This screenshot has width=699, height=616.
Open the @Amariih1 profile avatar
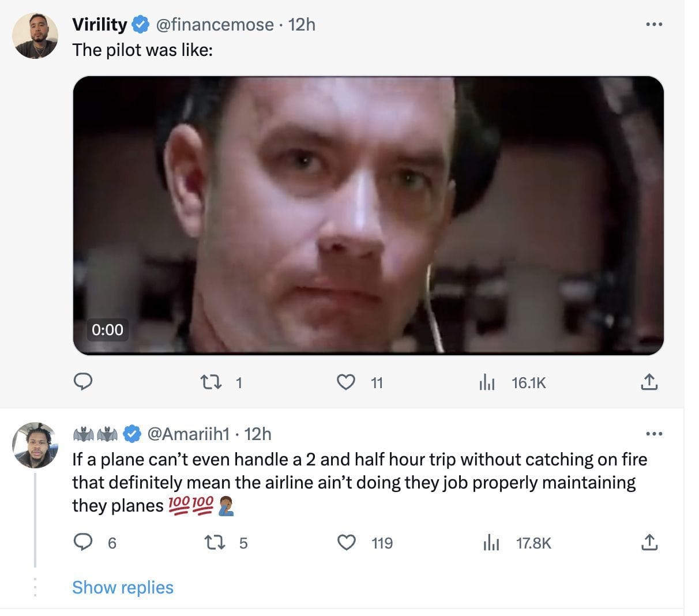35,445
